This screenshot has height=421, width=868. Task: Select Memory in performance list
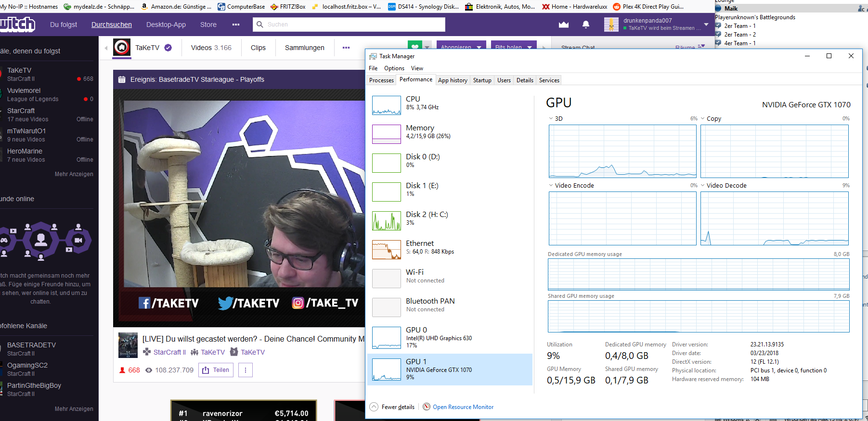point(450,134)
